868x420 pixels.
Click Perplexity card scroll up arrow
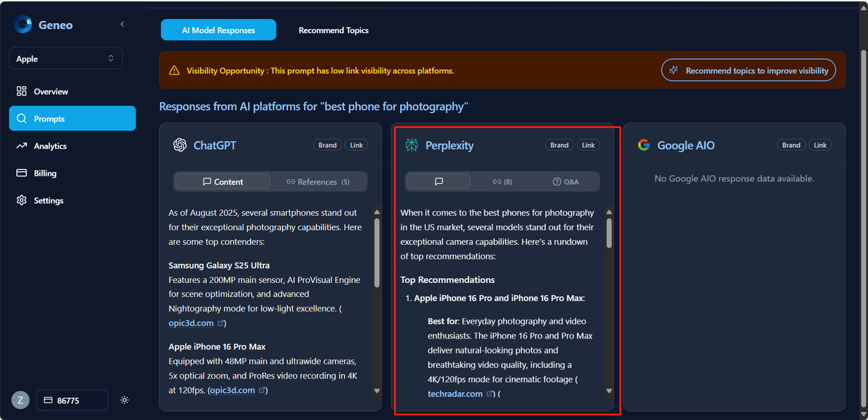(x=609, y=213)
